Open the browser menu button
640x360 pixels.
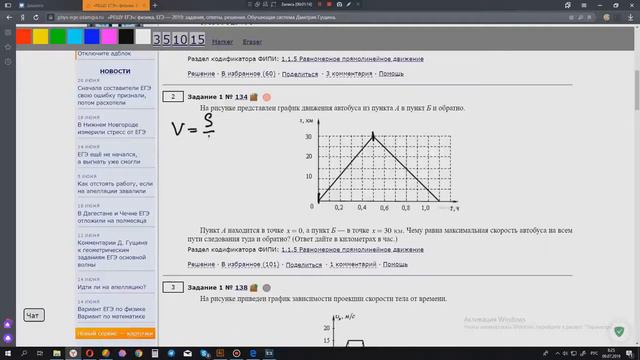[584, 5]
